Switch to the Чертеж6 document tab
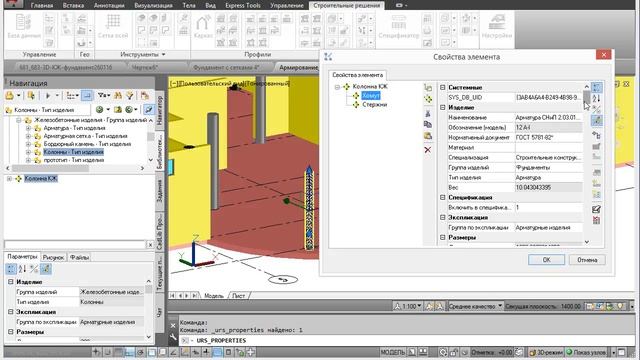 (x=144, y=67)
